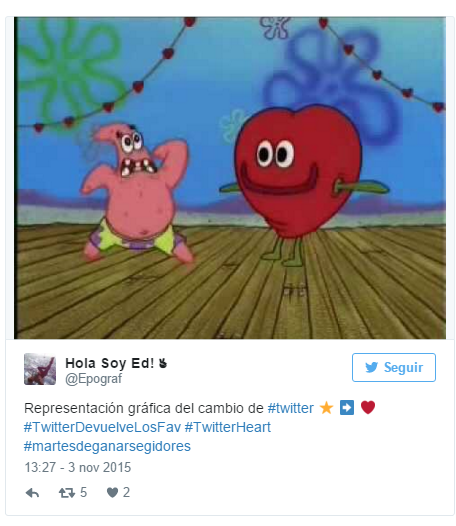The width and height of the screenshot is (456, 526).
Task: Click the 13:27 - 3 nov 2015 timestamp
Action: point(78,467)
